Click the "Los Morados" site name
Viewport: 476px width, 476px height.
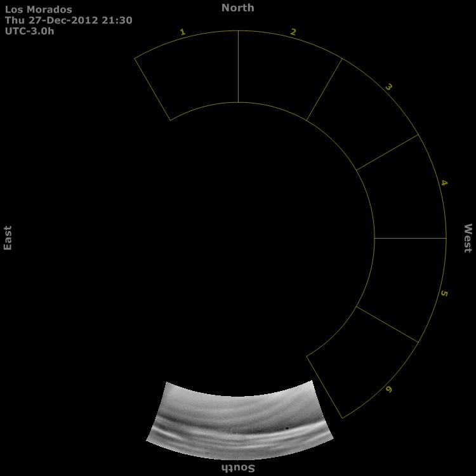[x=39, y=10]
